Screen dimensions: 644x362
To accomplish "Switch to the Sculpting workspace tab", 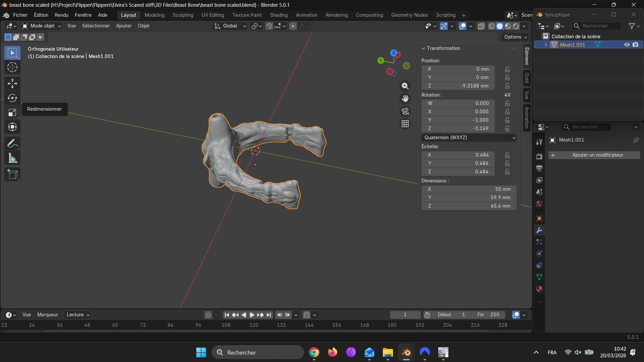I will [x=183, y=15].
